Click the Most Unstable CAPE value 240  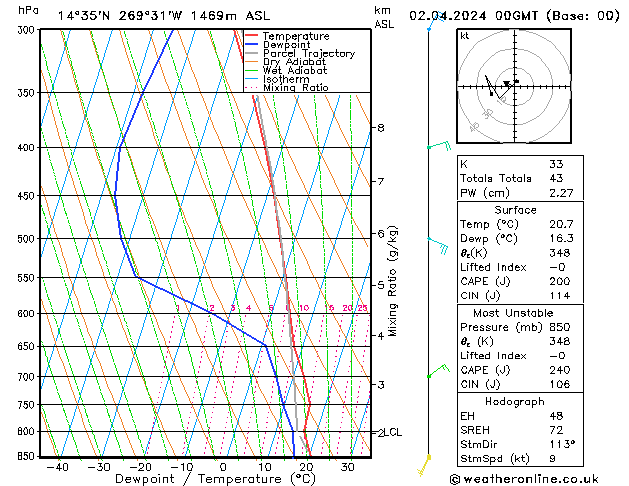(560, 370)
